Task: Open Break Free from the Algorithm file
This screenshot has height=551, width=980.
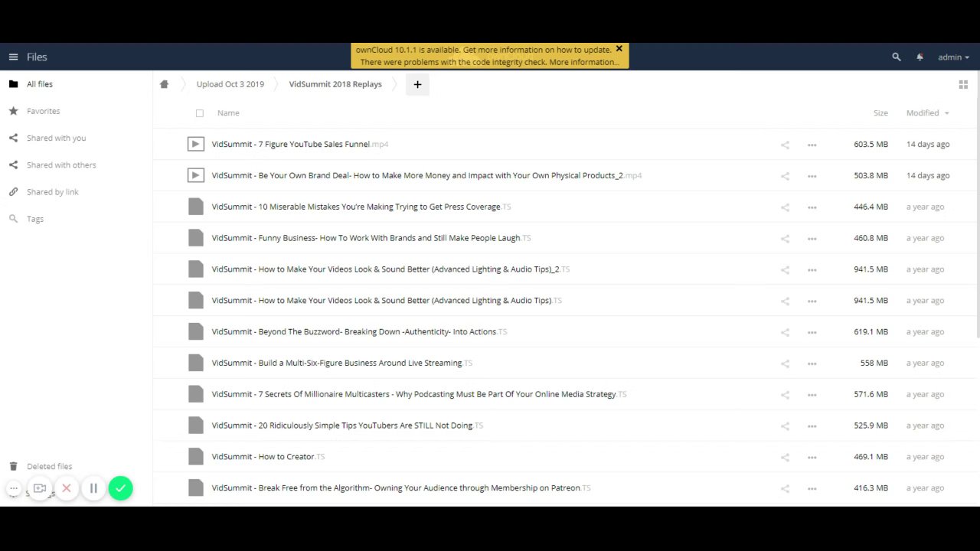Action: (x=401, y=487)
